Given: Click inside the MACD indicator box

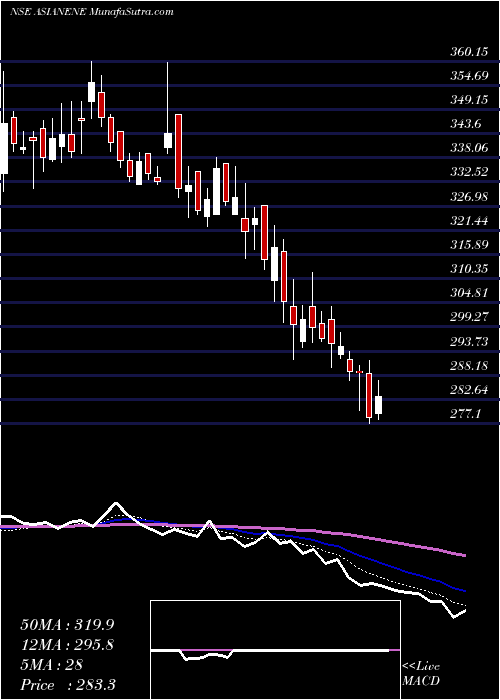Looking at the screenshot, I should coord(275,650).
